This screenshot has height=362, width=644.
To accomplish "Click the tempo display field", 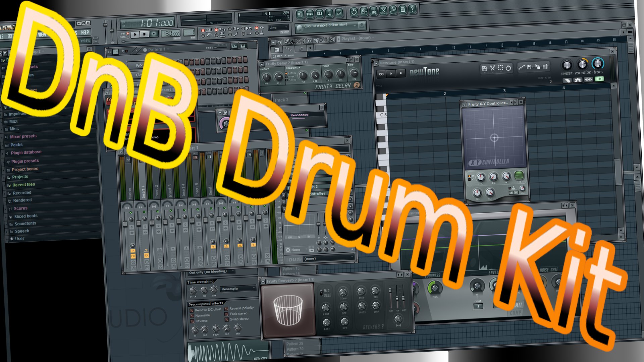I will click(171, 33).
